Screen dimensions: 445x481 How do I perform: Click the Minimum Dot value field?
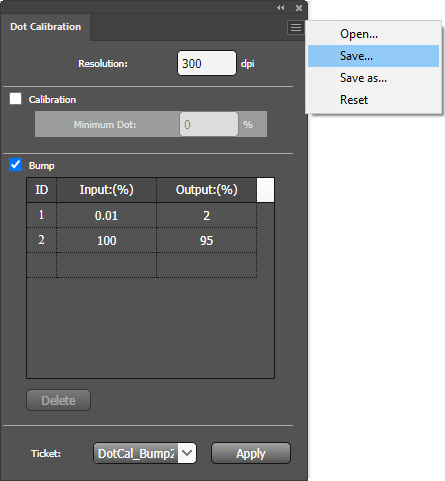click(209, 124)
